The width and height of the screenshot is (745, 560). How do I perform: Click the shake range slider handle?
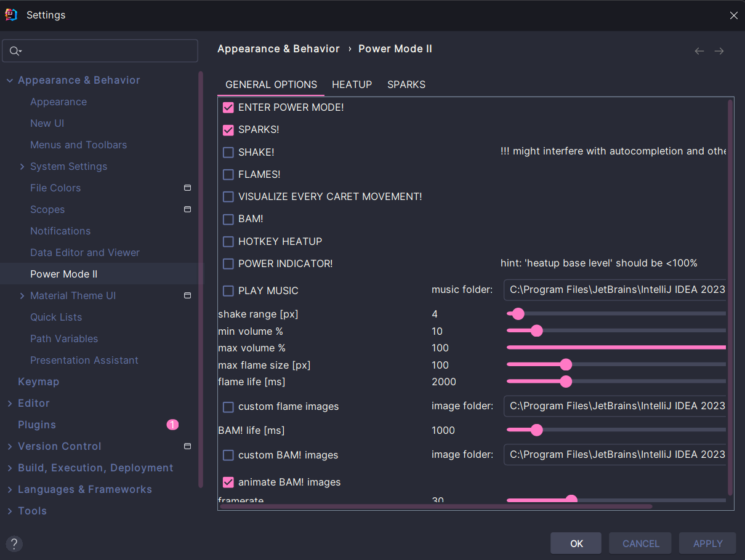point(518,314)
